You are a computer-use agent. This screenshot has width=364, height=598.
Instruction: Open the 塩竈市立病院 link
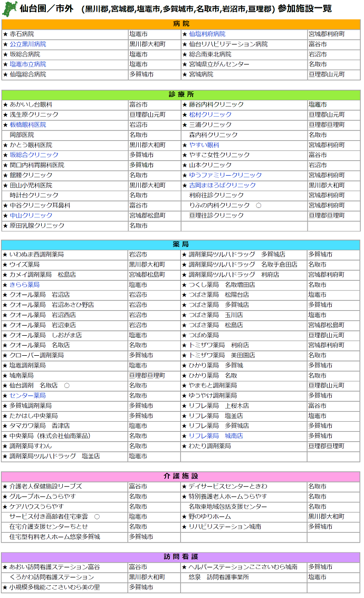point(28,64)
